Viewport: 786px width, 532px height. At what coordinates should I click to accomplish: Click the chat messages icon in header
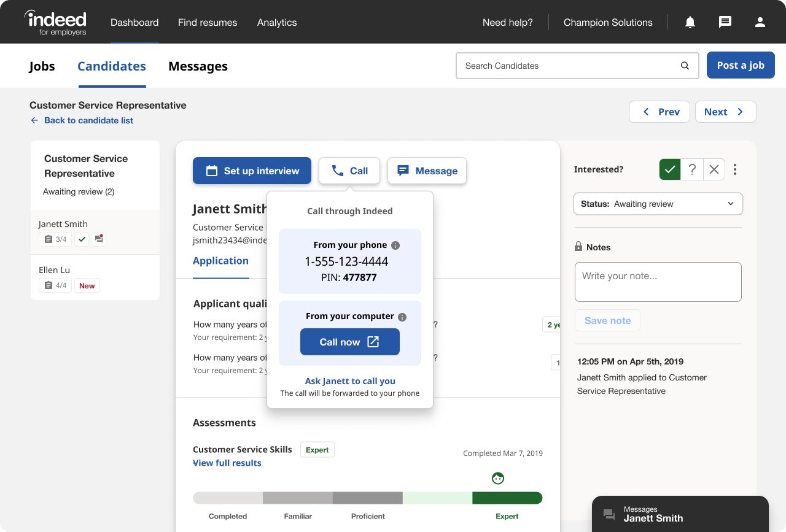(x=725, y=22)
